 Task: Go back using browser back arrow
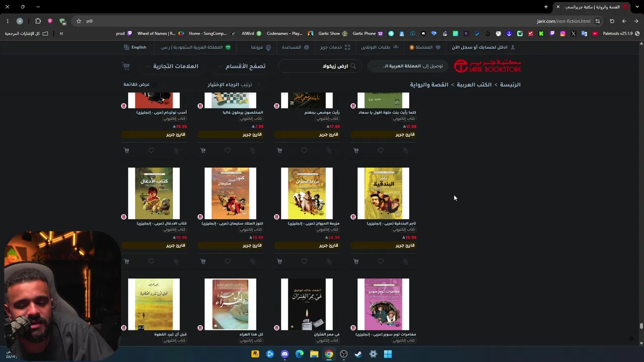[636, 21]
